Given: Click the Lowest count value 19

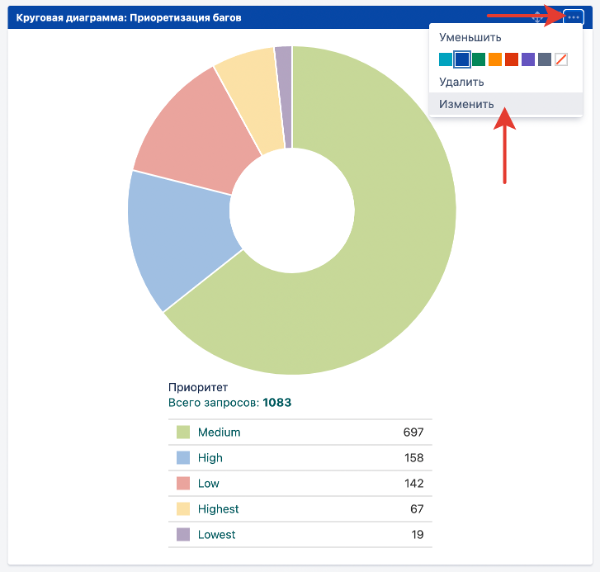Looking at the screenshot, I should [417, 535].
